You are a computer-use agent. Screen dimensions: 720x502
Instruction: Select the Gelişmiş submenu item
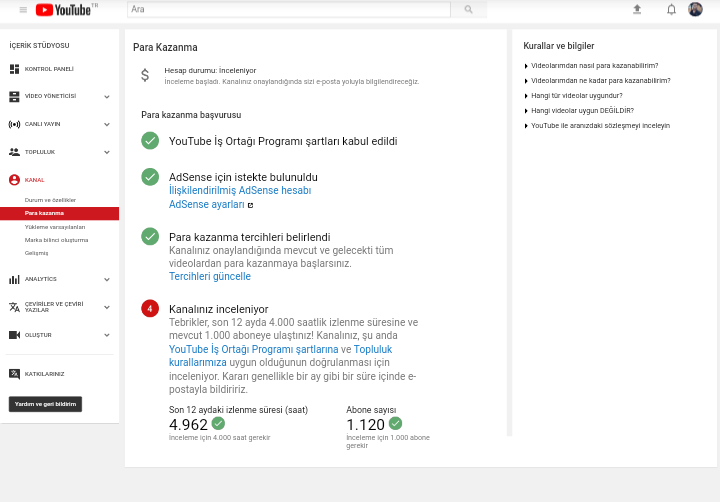(36, 253)
